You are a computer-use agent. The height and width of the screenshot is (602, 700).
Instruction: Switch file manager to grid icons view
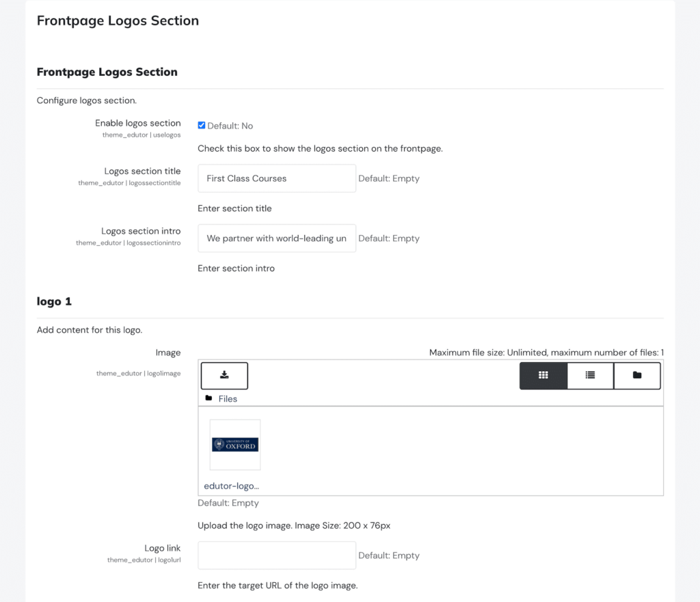pyautogui.click(x=543, y=375)
